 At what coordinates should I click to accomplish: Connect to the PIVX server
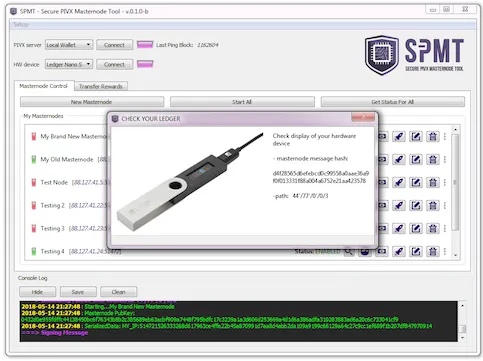[x=114, y=45]
